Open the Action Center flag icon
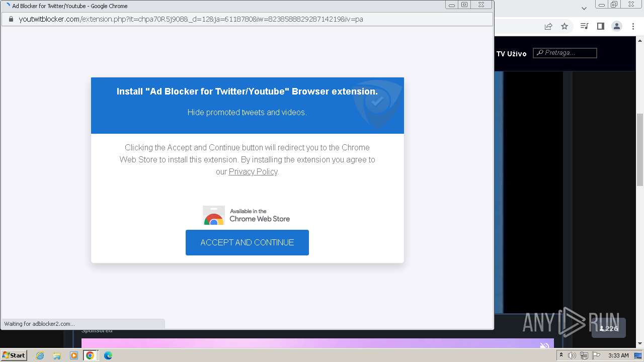 pyautogui.click(x=596, y=355)
